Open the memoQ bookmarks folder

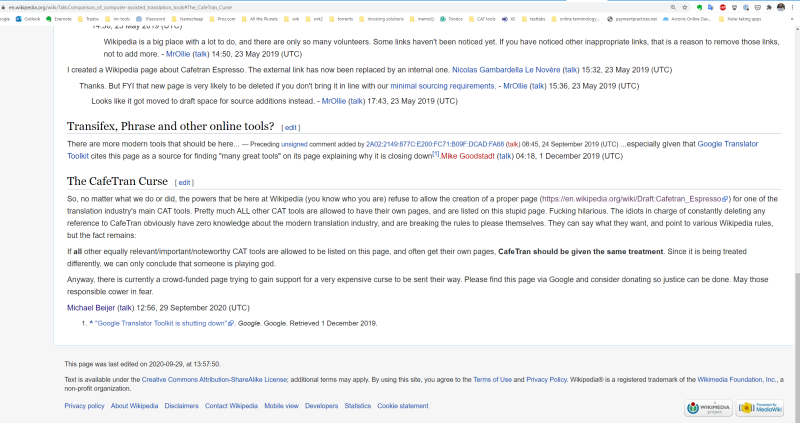coord(421,19)
